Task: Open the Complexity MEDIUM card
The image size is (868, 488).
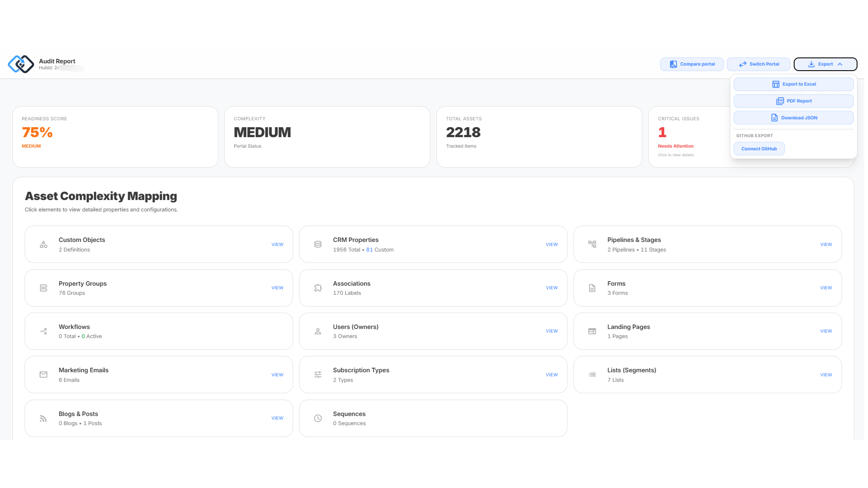Action: coord(327,137)
